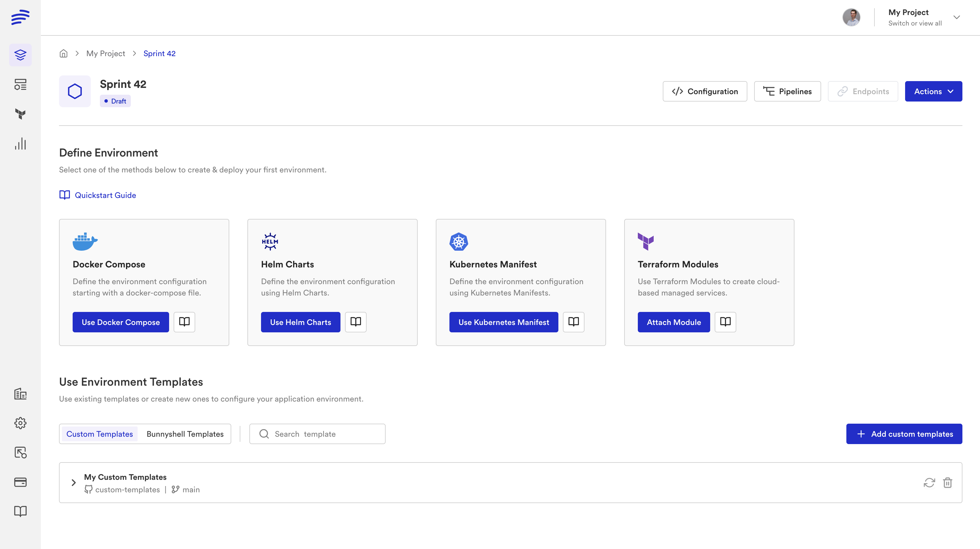
Task: Open the Quickstart Guide link
Action: (x=105, y=195)
